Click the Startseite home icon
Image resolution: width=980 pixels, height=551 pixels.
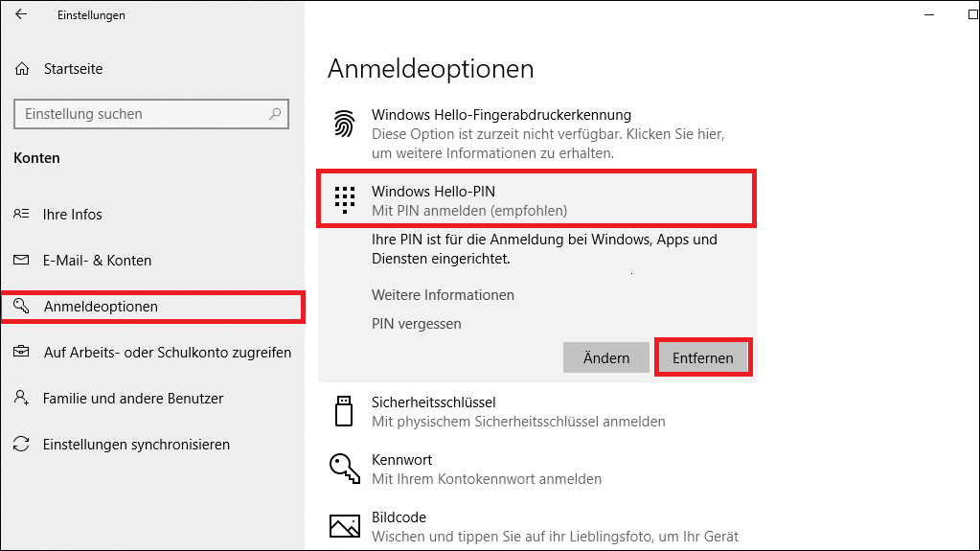click(x=22, y=69)
